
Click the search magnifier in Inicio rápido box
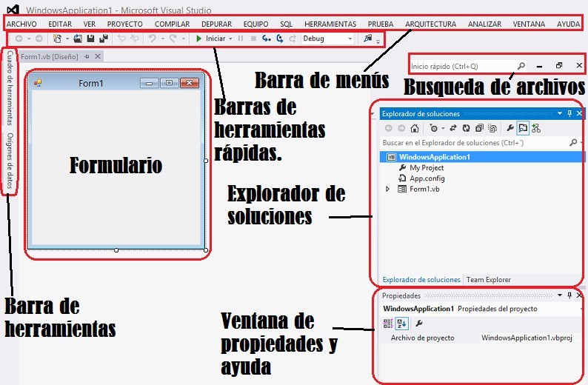point(521,66)
